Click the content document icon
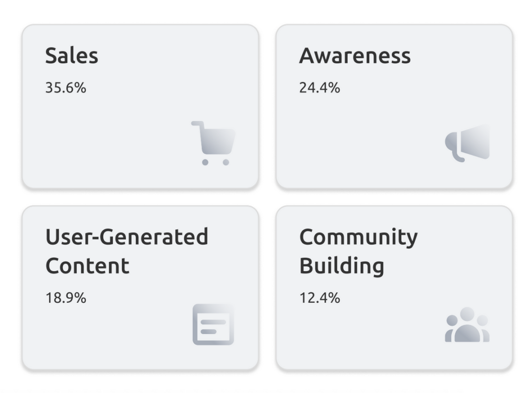Screen dimensions: 532x393 coord(213,325)
